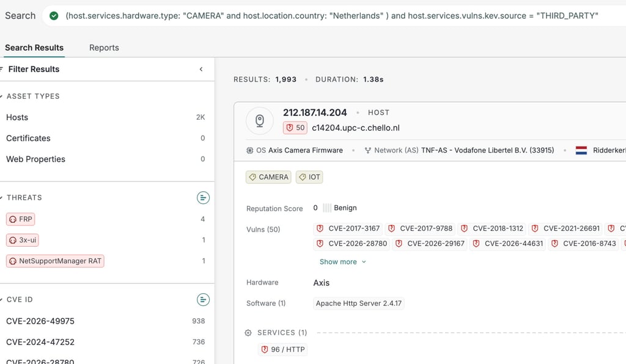Open the THREATS breakdown report icon
626x364 pixels.
pos(203,197)
